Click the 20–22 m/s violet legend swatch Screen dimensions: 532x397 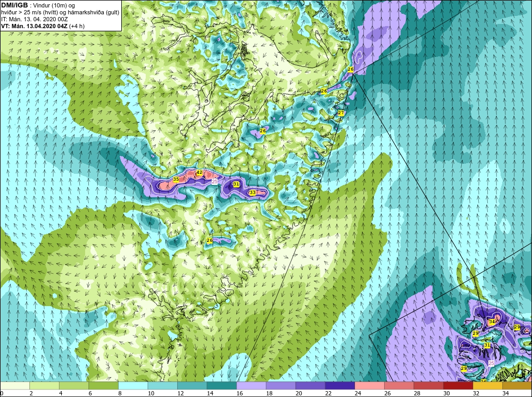[310, 385]
